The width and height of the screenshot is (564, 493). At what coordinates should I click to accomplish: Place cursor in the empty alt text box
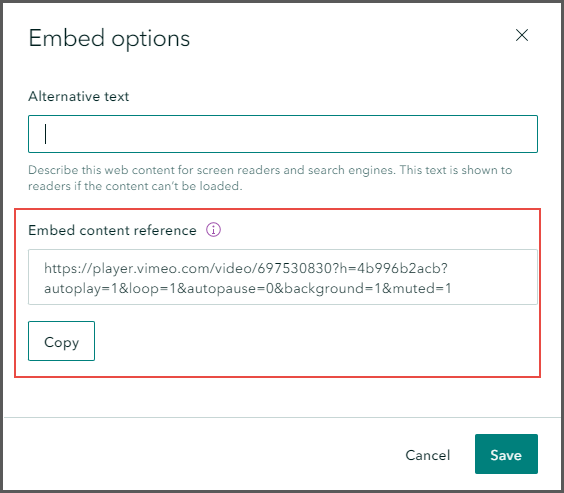(283, 134)
